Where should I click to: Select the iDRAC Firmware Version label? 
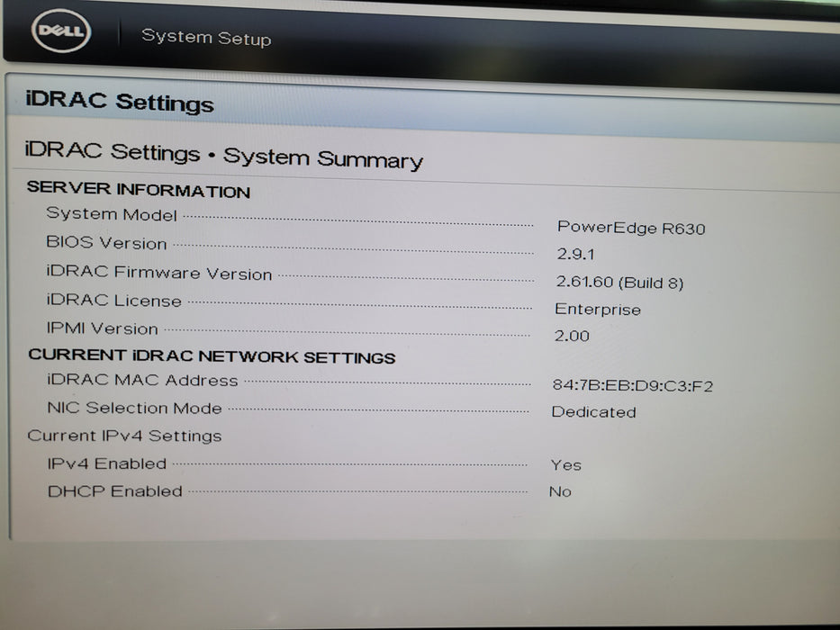click(x=159, y=272)
